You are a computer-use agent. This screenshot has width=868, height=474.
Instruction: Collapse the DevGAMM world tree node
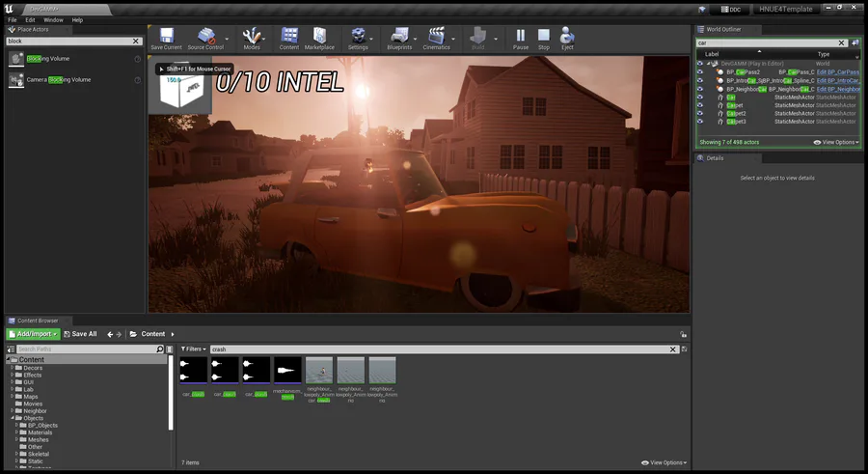(708, 64)
